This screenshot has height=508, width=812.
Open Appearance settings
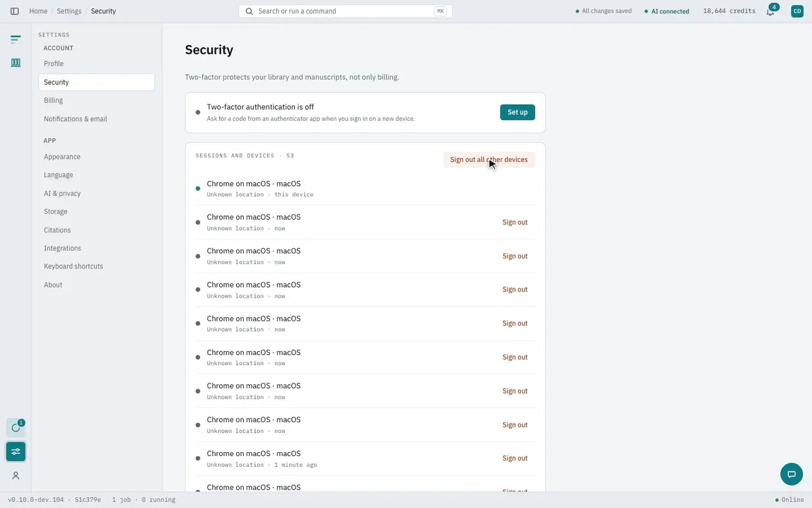(x=96, y=157)
